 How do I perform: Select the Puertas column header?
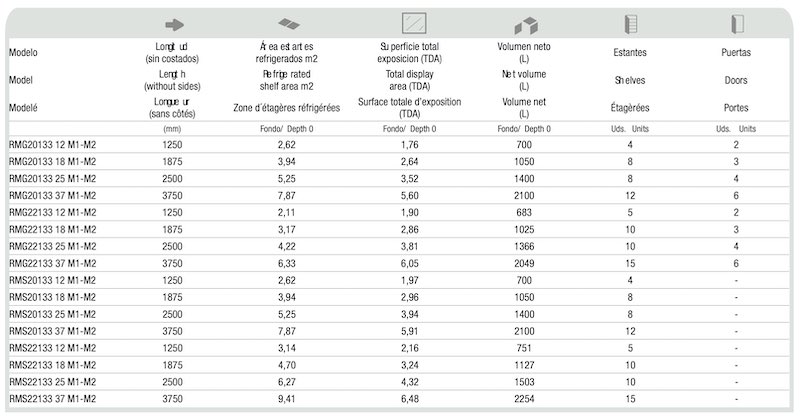tap(736, 53)
